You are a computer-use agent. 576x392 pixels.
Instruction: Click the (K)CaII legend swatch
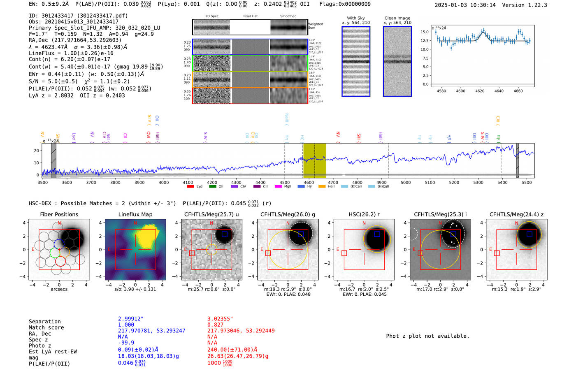(x=344, y=186)
